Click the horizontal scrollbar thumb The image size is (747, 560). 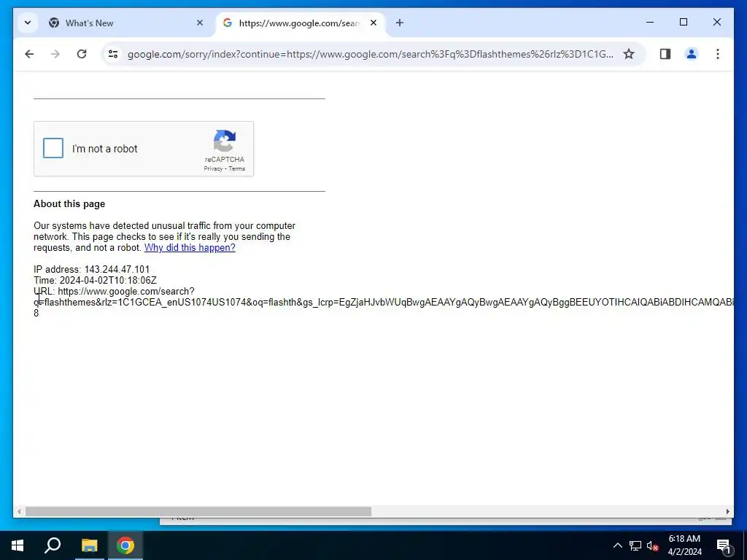click(x=198, y=511)
